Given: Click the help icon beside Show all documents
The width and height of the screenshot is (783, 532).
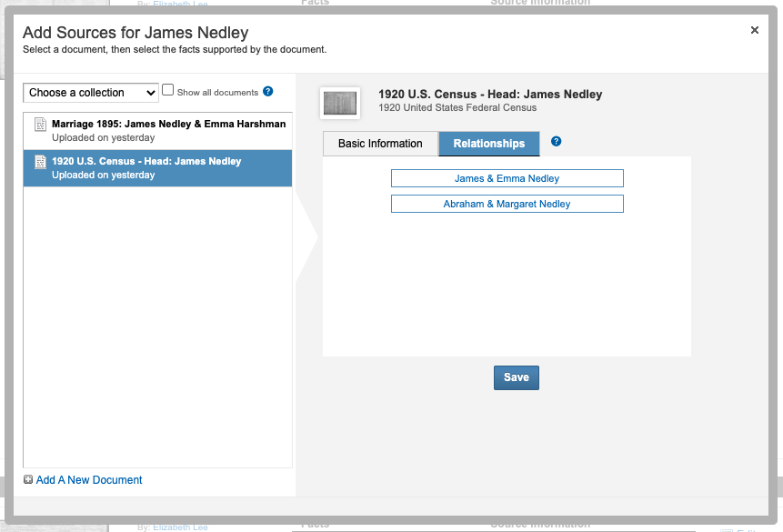Looking at the screenshot, I should click(x=268, y=92).
